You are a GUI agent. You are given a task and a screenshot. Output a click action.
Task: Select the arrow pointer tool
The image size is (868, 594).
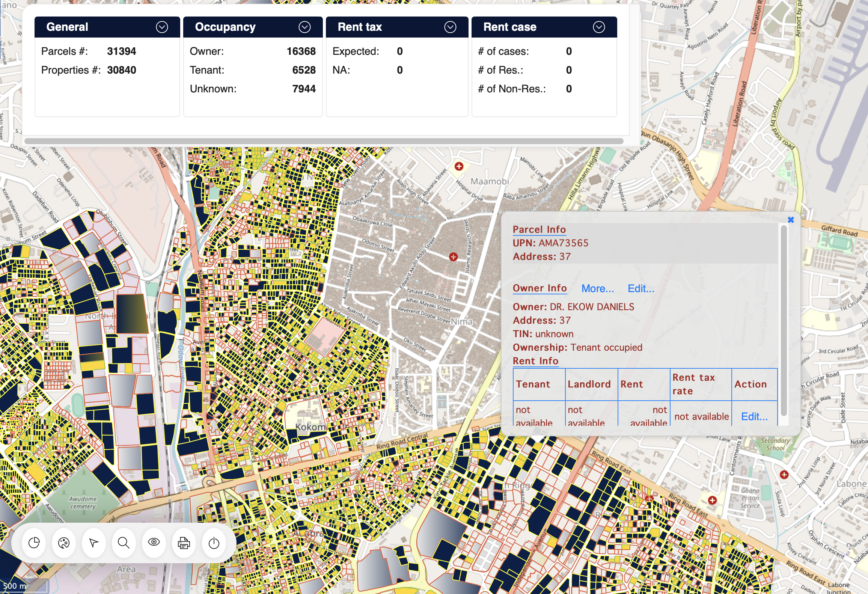(x=94, y=543)
